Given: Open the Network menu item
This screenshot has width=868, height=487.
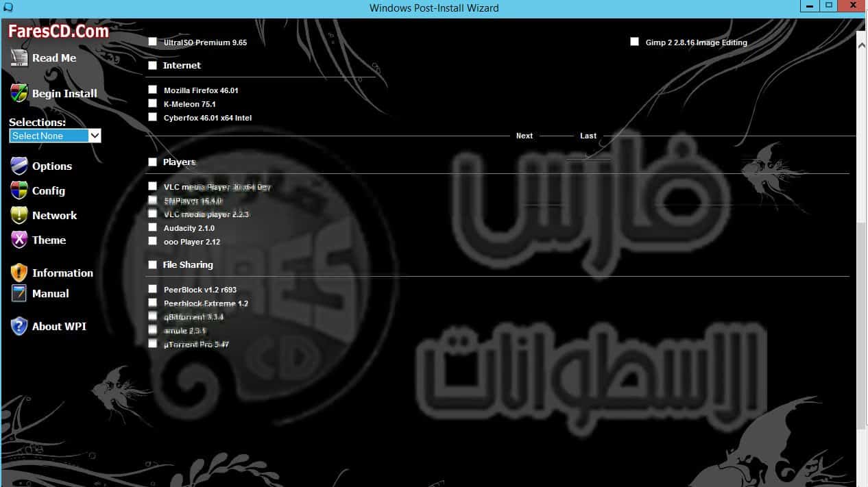Looking at the screenshot, I should [x=55, y=215].
